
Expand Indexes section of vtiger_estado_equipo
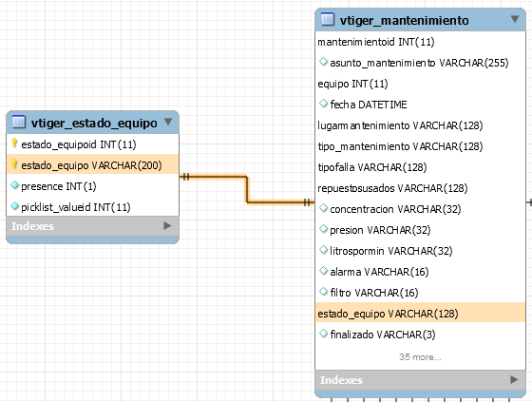(x=167, y=226)
